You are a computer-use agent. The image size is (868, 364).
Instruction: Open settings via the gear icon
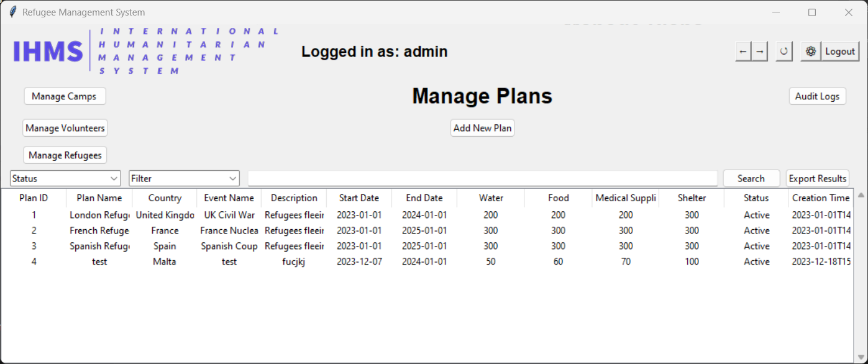811,52
